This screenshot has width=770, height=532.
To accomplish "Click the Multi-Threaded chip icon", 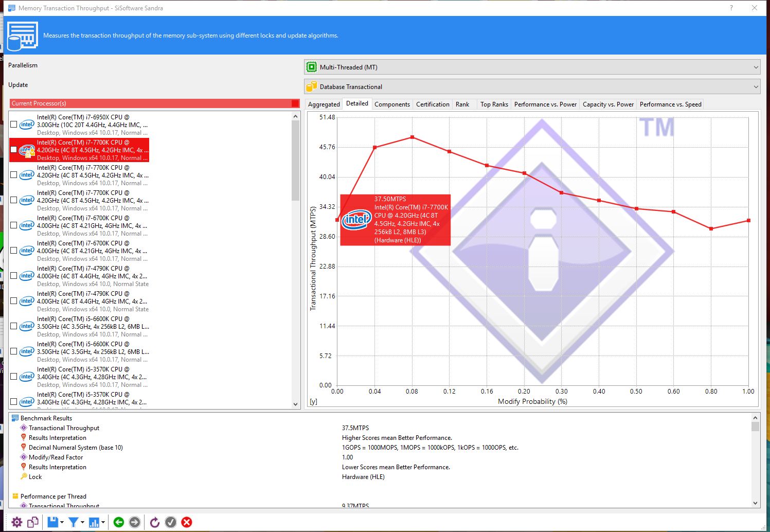I will tap(312, 67).
